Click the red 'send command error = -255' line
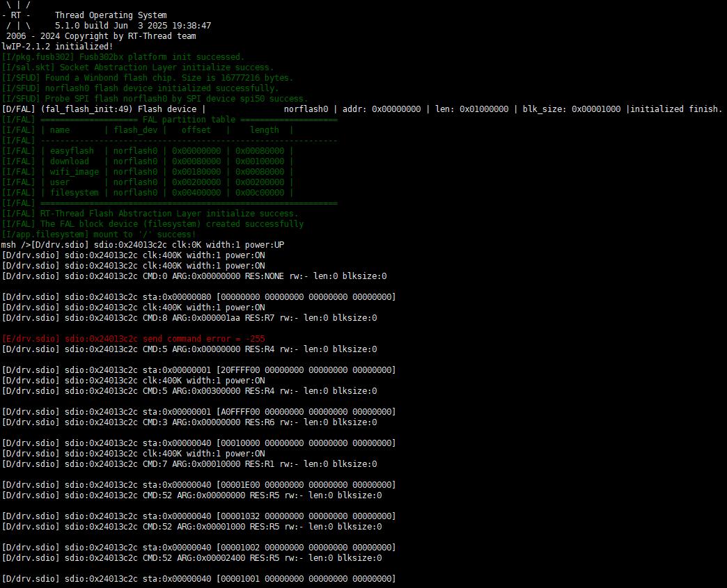The image size is (727, 588). (x=133, y=339)
